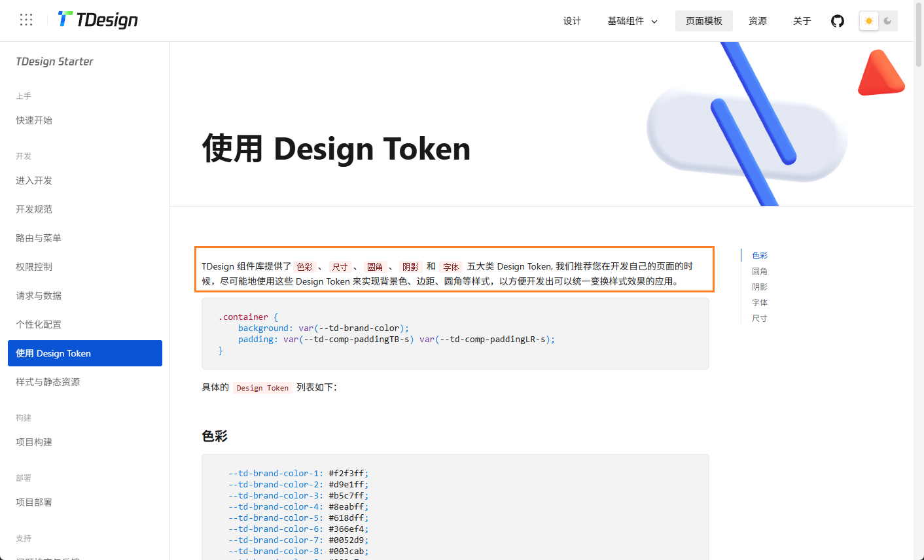924x560 pixels.
Task: Open the 关于 menu item
Action: pos(802,21)
